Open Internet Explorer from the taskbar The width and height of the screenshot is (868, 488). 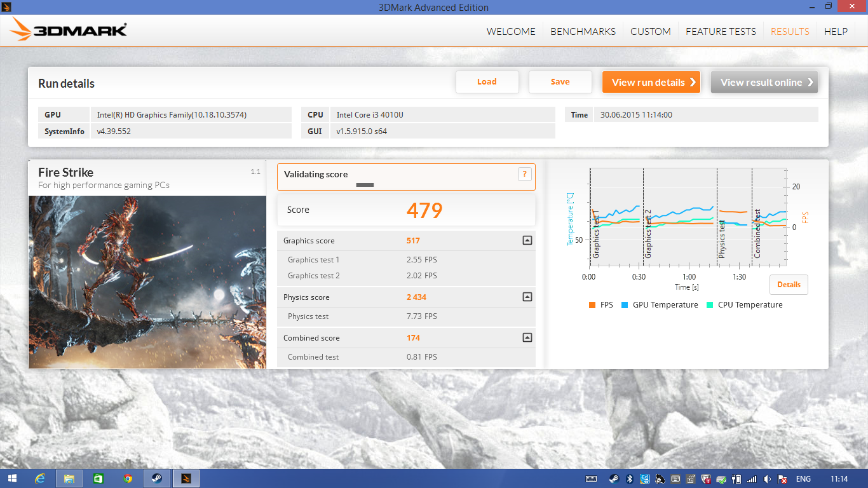click(x=41, y=478)
